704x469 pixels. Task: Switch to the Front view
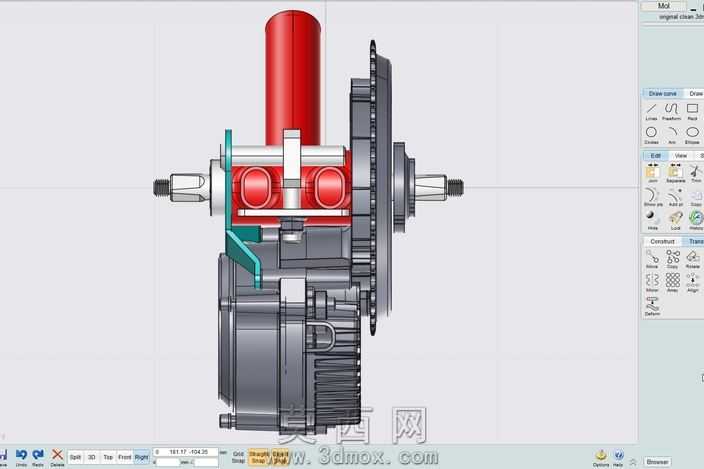pyautogui.click(x=125, y=457)
